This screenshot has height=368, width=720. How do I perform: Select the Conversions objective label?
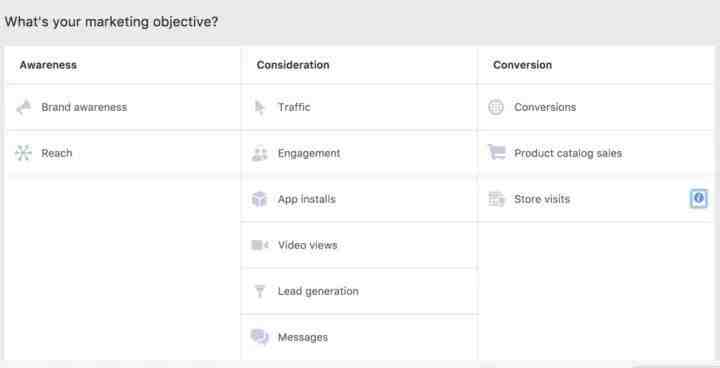pos(545,108)
